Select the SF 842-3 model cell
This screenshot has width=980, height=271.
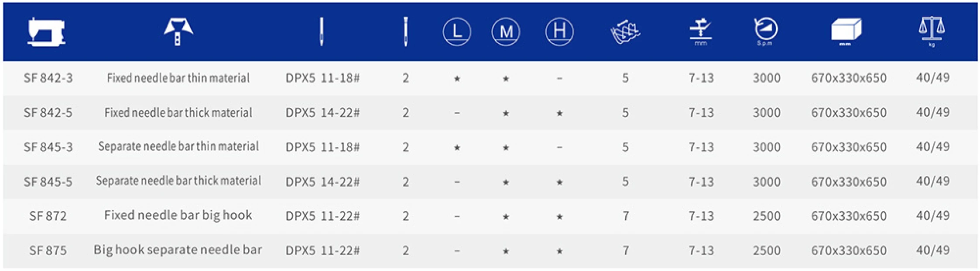point(48,78)
